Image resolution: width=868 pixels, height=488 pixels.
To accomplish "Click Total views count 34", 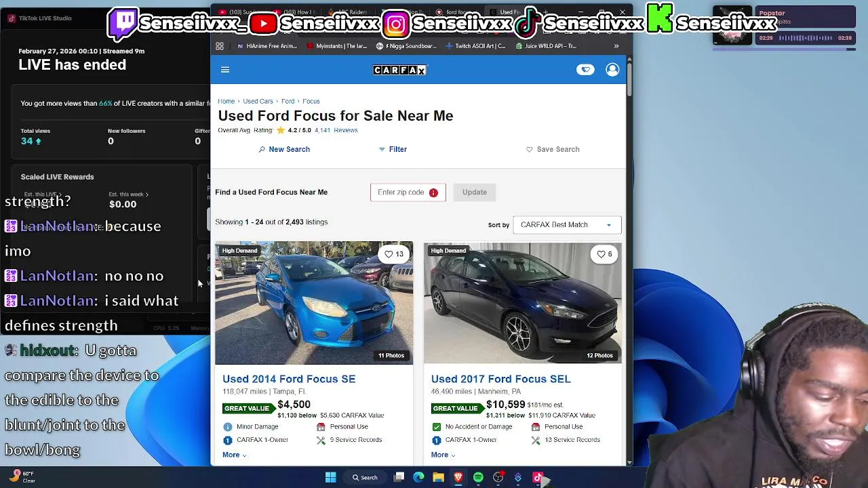I will (x=27, y=141).
